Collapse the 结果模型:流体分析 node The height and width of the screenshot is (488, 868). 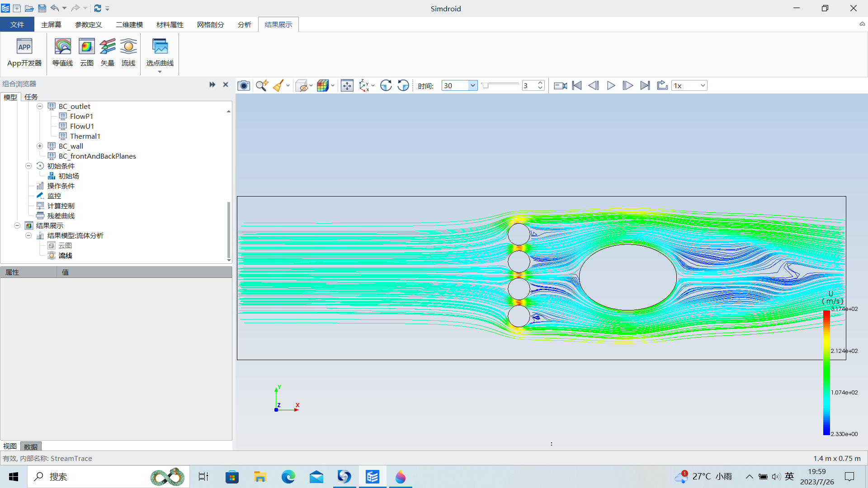pos(28,235)
